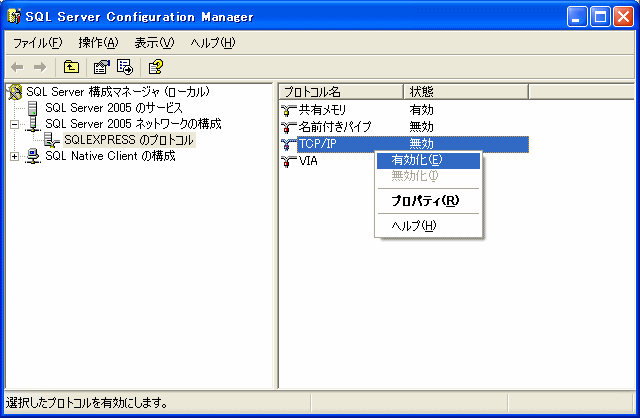Sort by the プロトコル名 column header

click(341, 91)
